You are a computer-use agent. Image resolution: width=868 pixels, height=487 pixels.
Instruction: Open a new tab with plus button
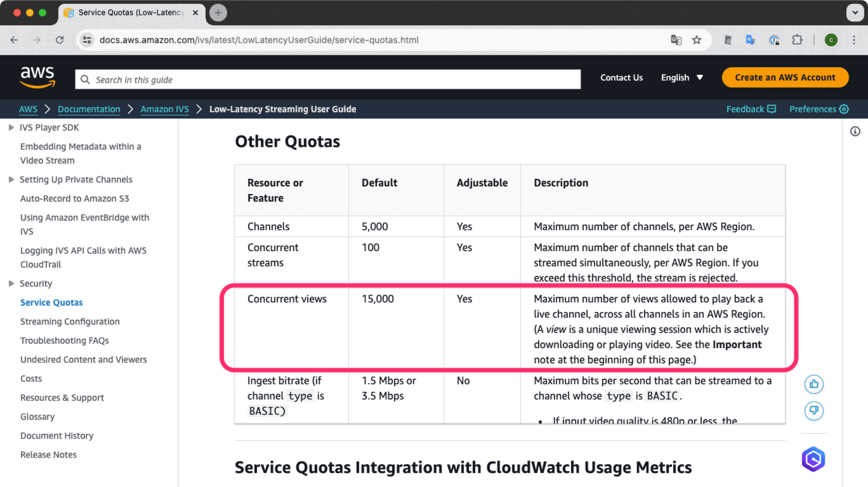pyautogui.click(x=218, y=13)
